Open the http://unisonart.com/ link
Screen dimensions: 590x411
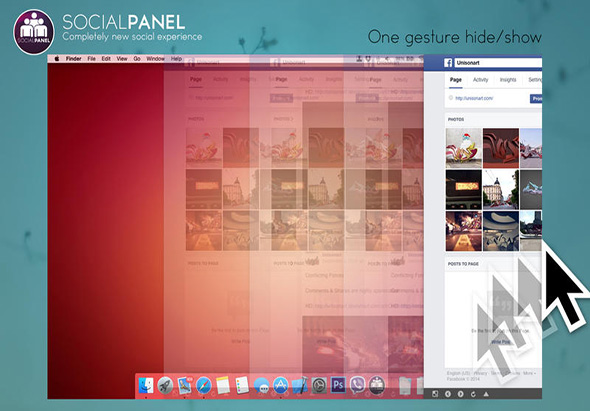click(x=474, y=98)
